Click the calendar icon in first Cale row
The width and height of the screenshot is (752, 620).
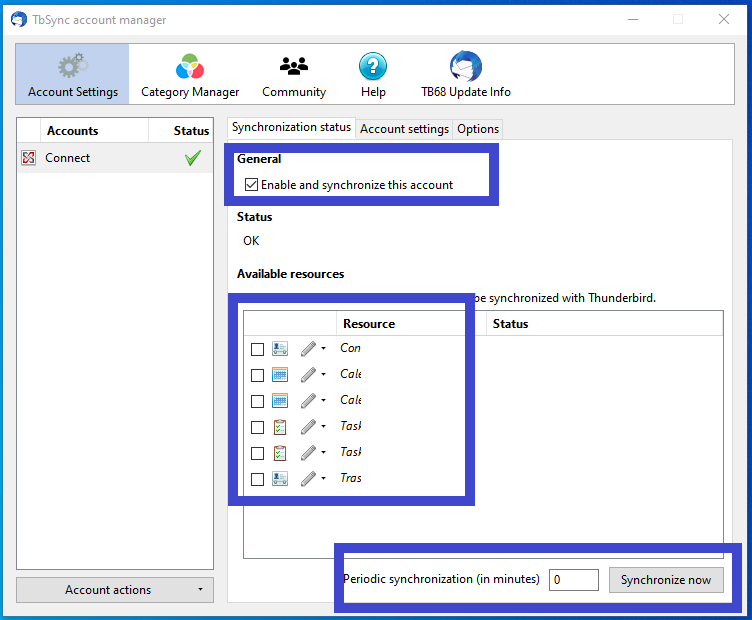(x=280, y=374)
